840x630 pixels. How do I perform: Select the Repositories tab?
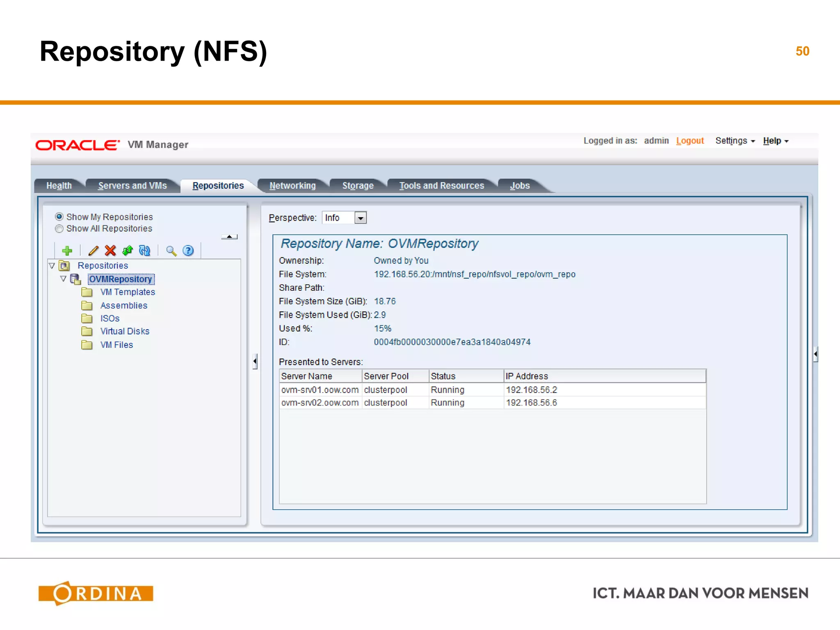pos(218,186)
